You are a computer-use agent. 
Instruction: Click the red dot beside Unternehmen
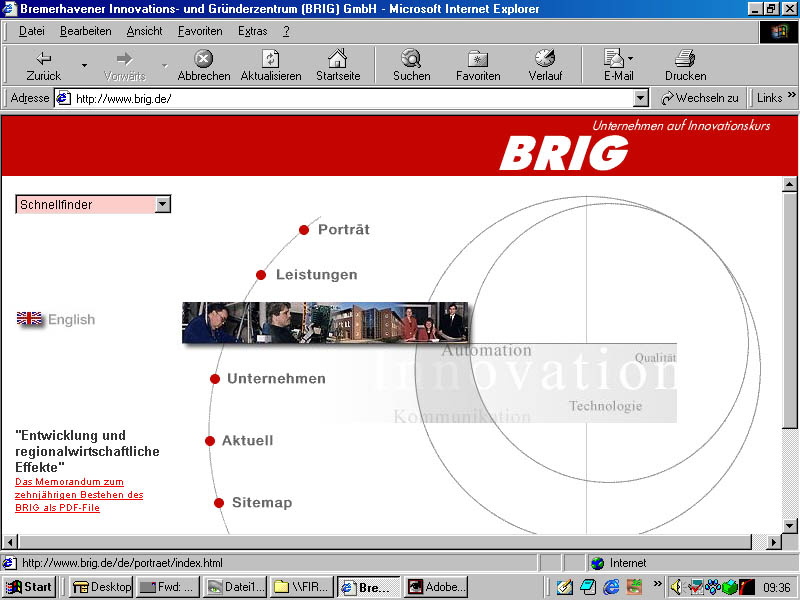pos(215,379)
